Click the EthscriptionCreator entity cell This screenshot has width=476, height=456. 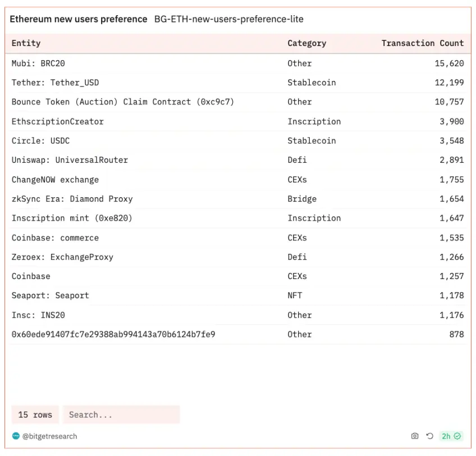57,121
